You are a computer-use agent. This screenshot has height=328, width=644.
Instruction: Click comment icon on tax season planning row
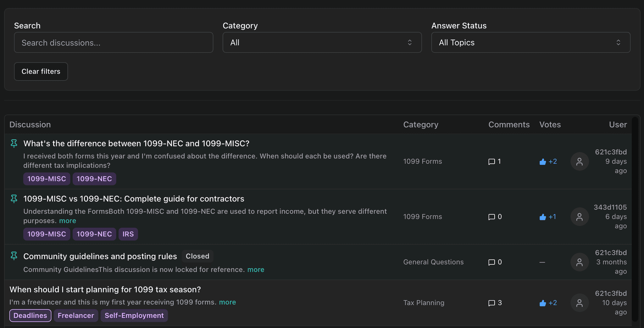coord(491,303)
